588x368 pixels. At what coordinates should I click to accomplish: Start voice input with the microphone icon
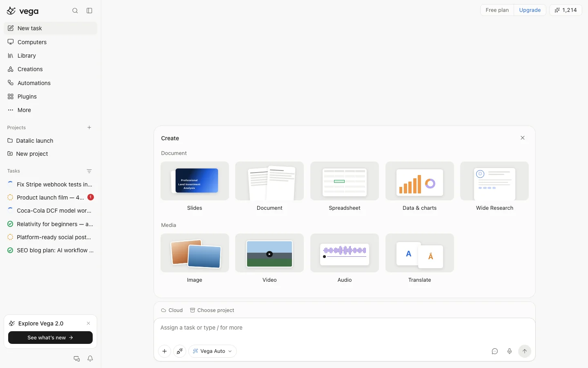(x=510, y=351)
